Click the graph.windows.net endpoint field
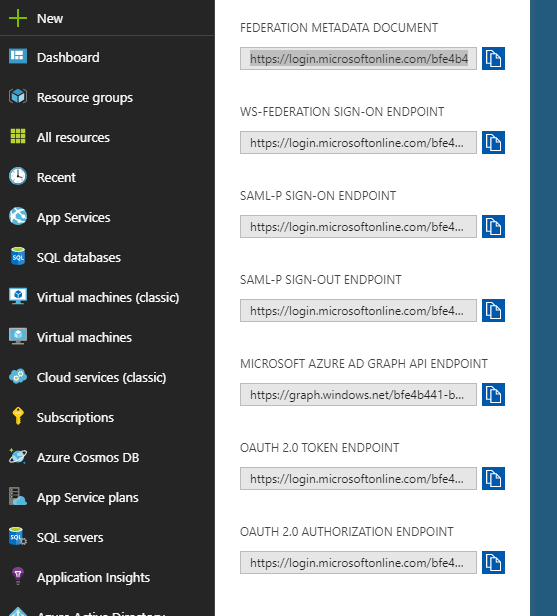The width and height of the screenshot is (557, 616). [x=358, y=394]
